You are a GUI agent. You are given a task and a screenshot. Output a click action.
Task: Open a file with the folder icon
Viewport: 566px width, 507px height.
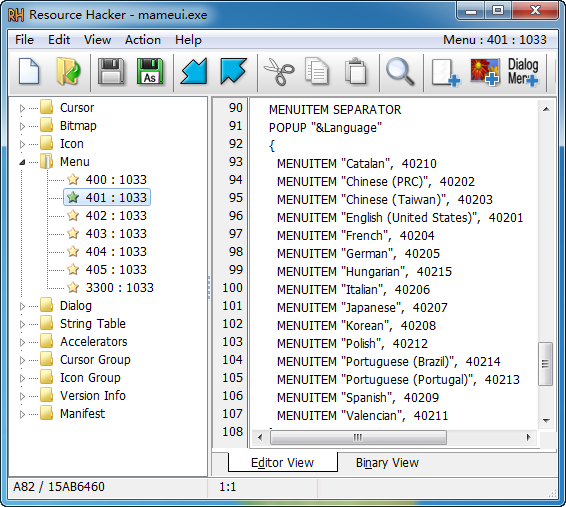(x=68, y=71)
